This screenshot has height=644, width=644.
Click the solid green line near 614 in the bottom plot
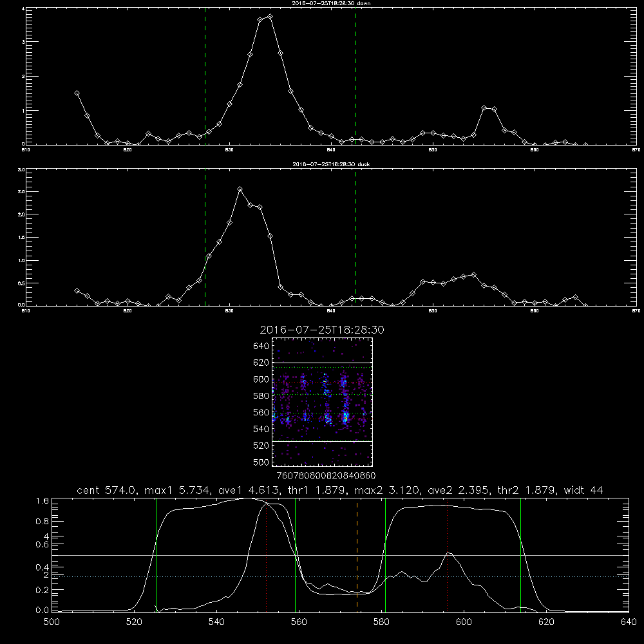pyautogui.click(x=520, y=554)
